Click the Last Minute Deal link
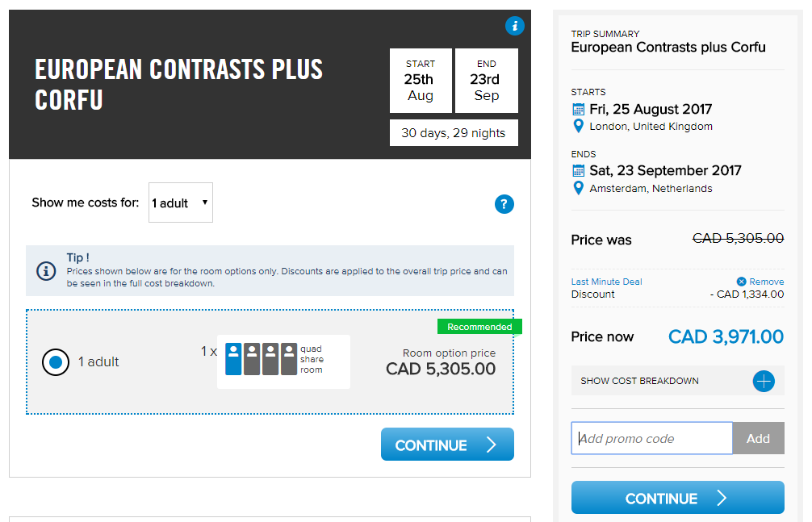The image size is (812, 522). (x=606, y=282)
